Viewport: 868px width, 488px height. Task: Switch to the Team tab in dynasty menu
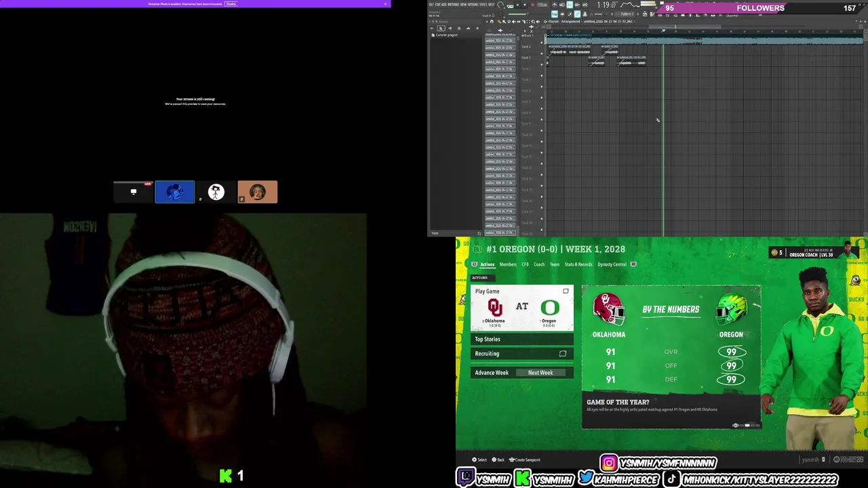click(555, 264)
